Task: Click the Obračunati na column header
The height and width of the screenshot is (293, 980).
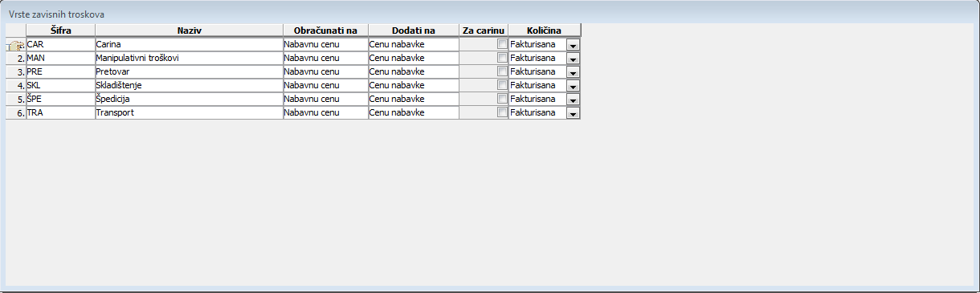Action: tap(325, 31)
